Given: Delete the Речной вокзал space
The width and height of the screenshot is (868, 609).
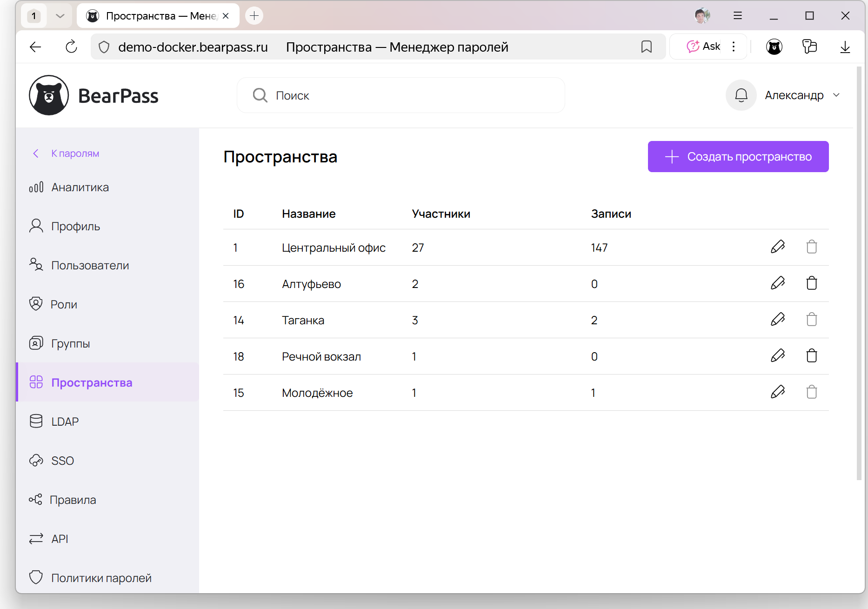Looking at the screenshot, I should (x=811, y=356).
